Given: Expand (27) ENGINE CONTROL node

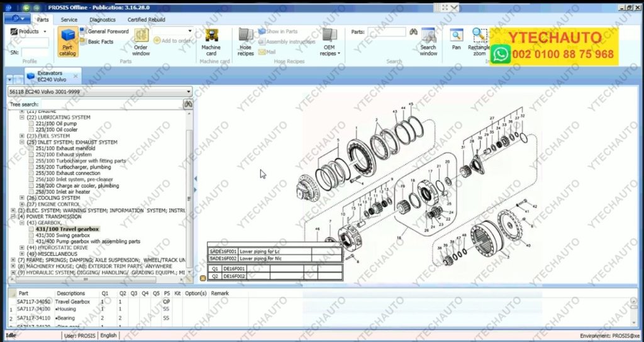Looking at the screenshot, I should coord(22,204).
